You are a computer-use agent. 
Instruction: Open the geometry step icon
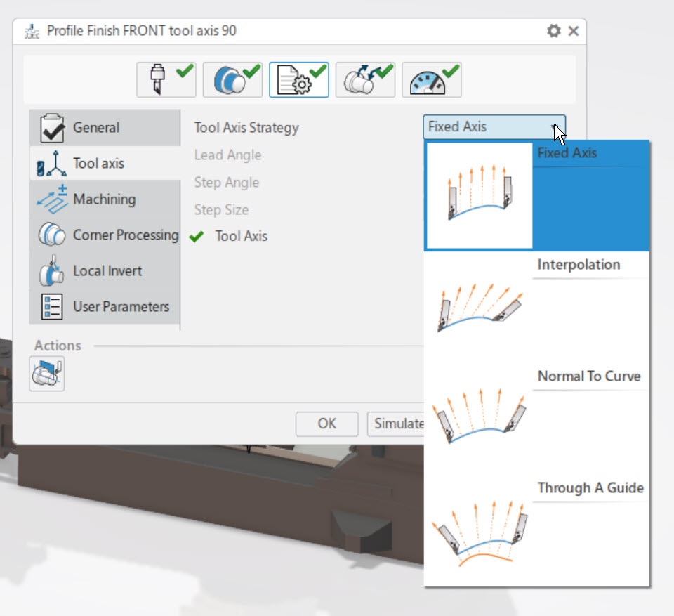[232, 79]
